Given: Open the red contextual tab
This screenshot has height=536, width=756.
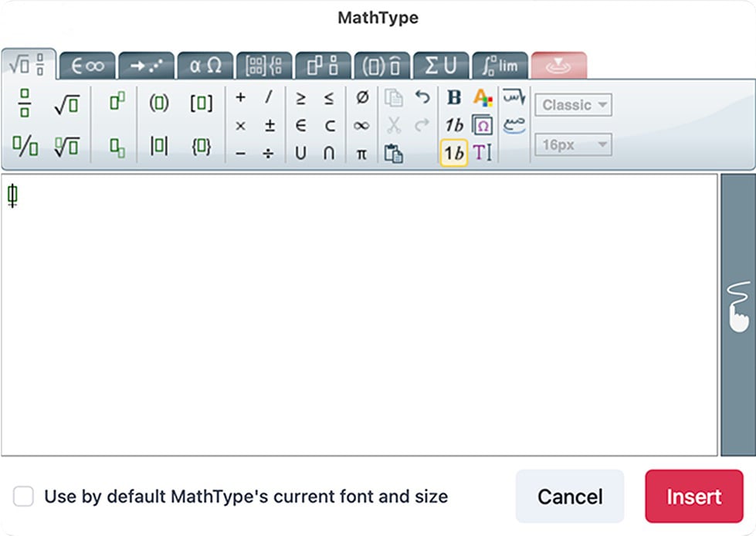Looking at the screenshot, I should [x=558, y=66].
